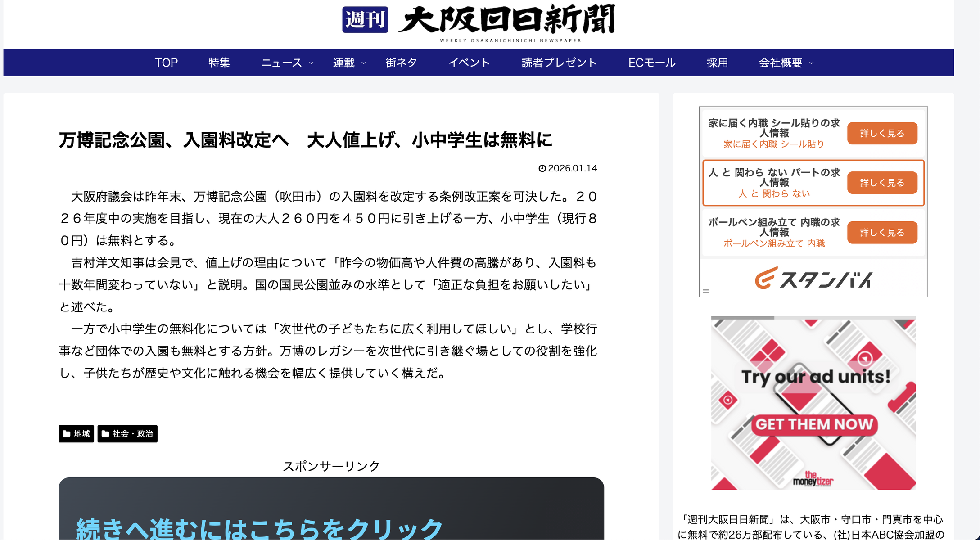Click the progress bar atop the moneytizer ad
This screenshot has height=540, width=980.
point(813,318)
